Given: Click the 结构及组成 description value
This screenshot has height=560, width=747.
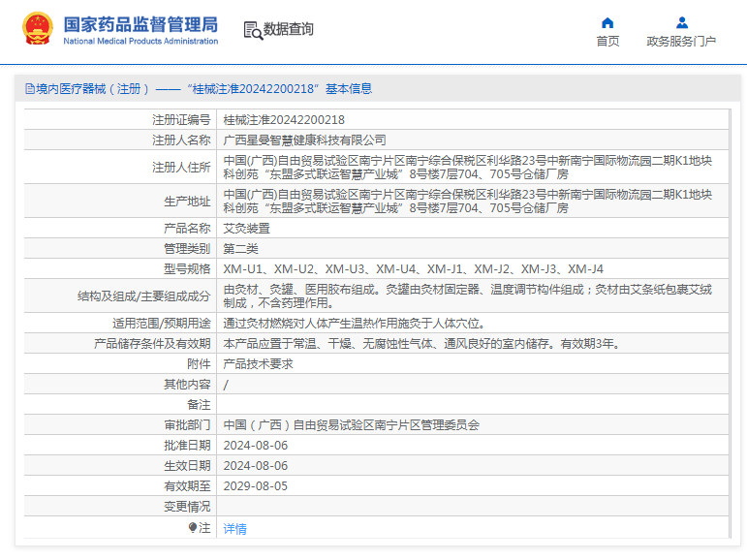Looking at the screenshot, I should coord(468,296).
